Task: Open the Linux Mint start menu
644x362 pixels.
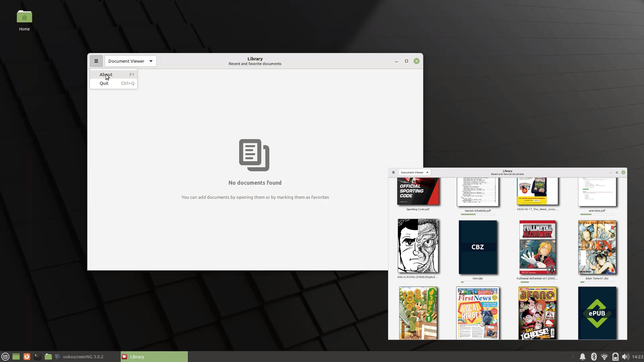Action: click(x=5, y=357)
